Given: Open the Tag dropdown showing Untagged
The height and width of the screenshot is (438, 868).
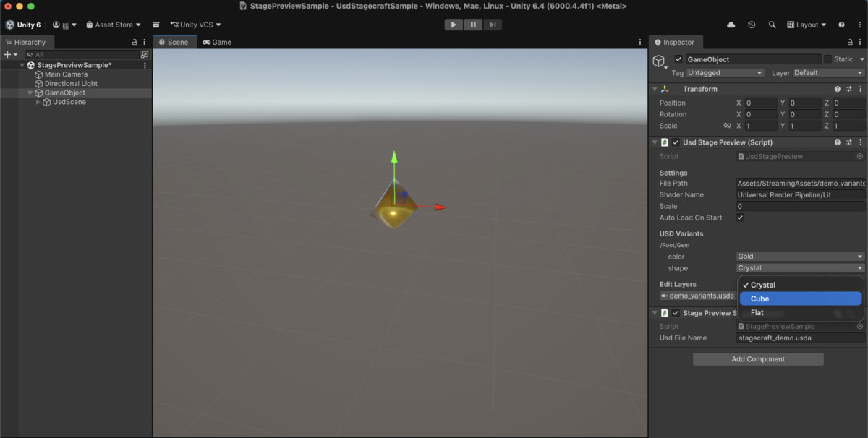Looking at the screenshot, I should pyautogui.click(x=725, y=73).
